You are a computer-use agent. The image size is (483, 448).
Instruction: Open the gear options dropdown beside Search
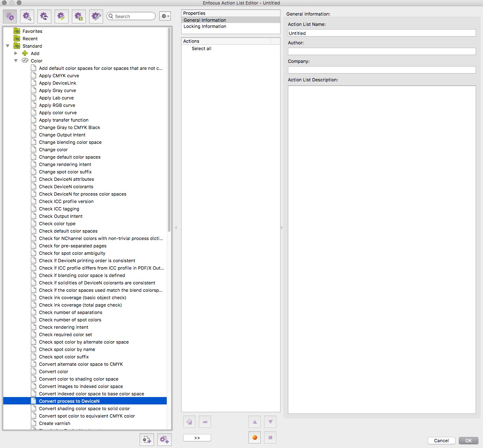(x=165, y=16)
